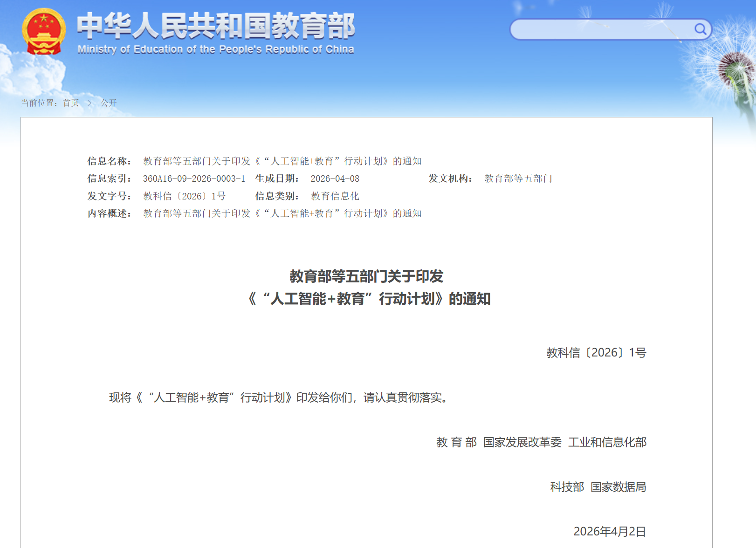Click the 信息名称 title value text

pyautogui.click(x=282, y=161)
